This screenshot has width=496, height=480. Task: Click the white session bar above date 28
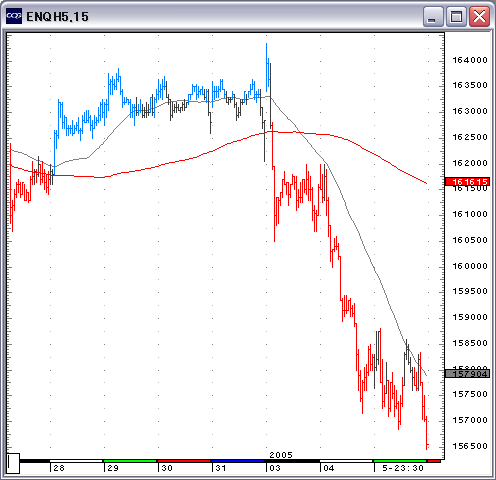click(x=76, y=461)
